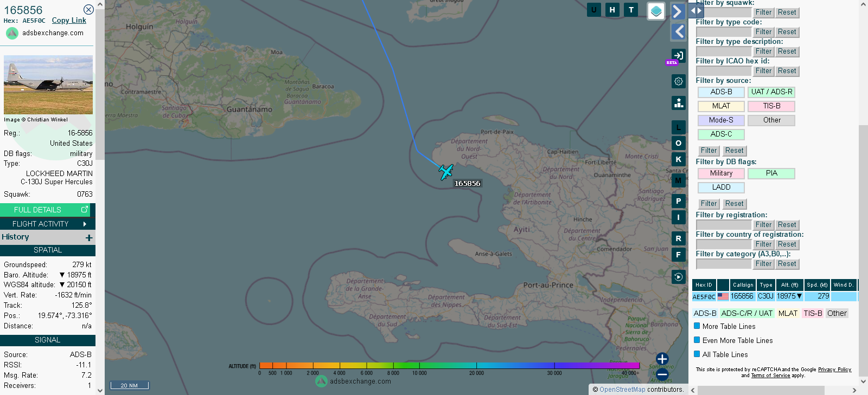Zoom in with the plus button

662,359
